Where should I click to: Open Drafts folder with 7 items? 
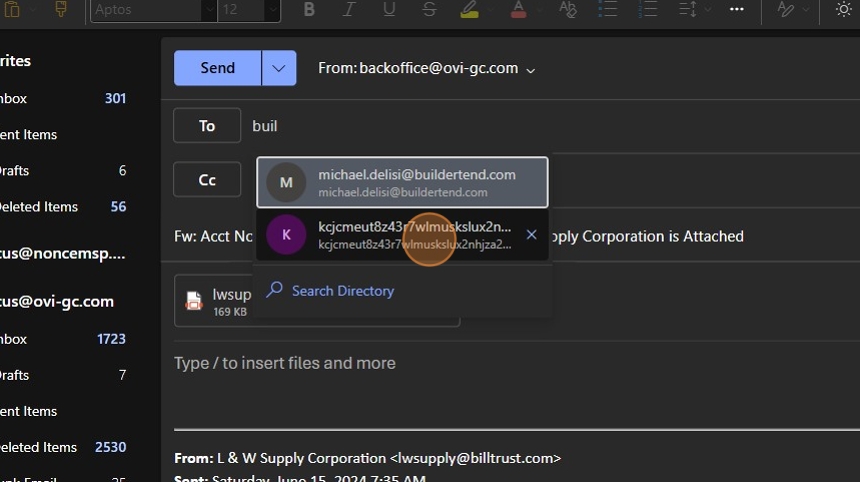click(x=63, y=376)
